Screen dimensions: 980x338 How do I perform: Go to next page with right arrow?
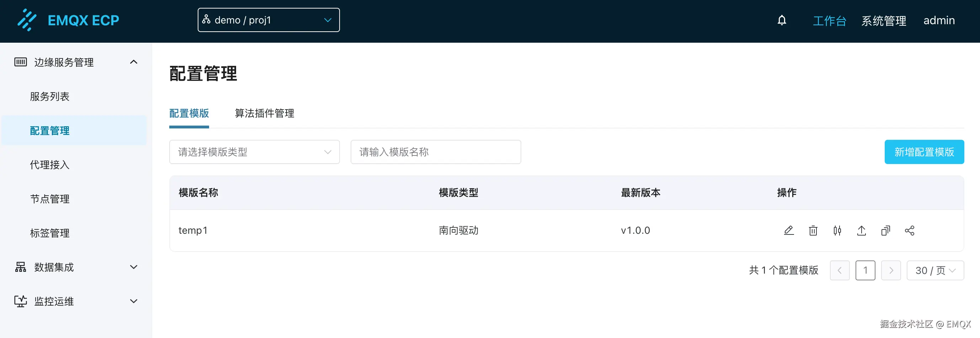click(891, 270)
